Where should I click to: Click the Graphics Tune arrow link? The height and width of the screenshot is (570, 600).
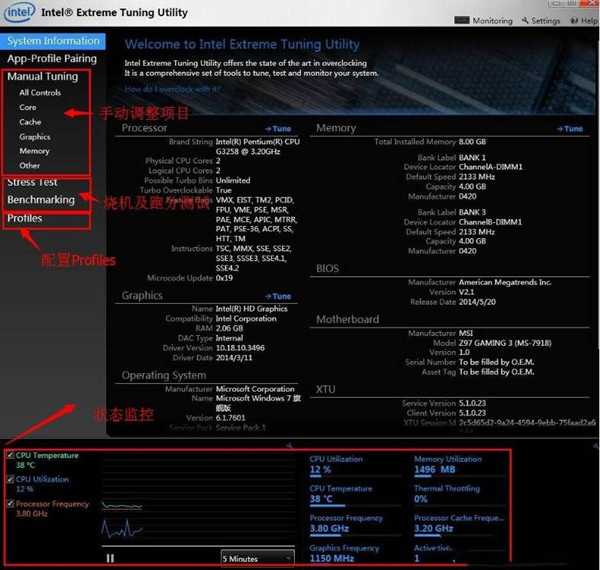point(278,296)
